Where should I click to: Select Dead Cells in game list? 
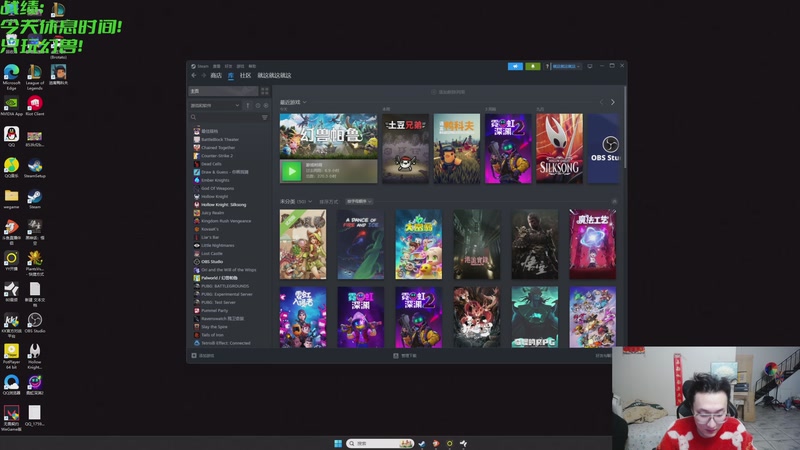(211, 164)
